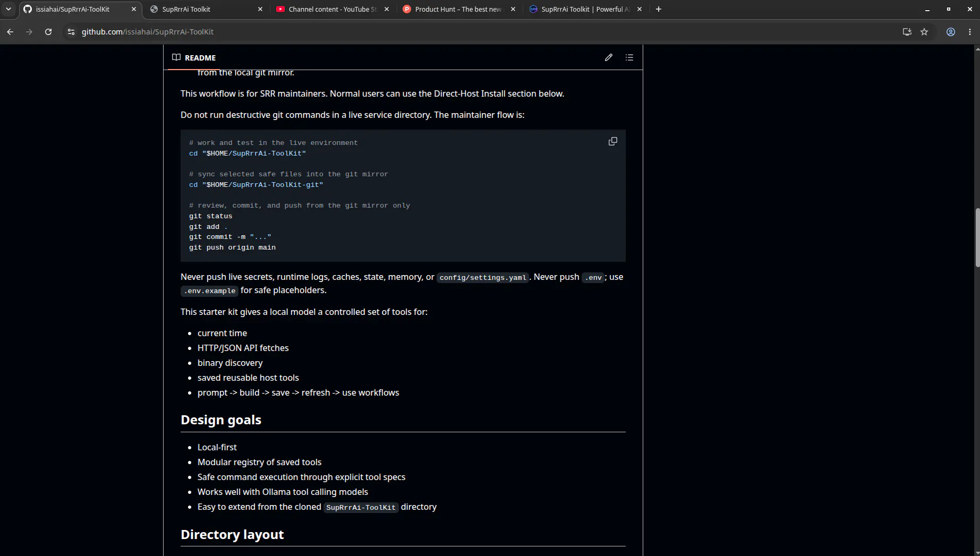The width and height of the screenshot is (980, 556).
Task: Click the '# sync selected safe files' comment
Action: click(x=288, y=174)
